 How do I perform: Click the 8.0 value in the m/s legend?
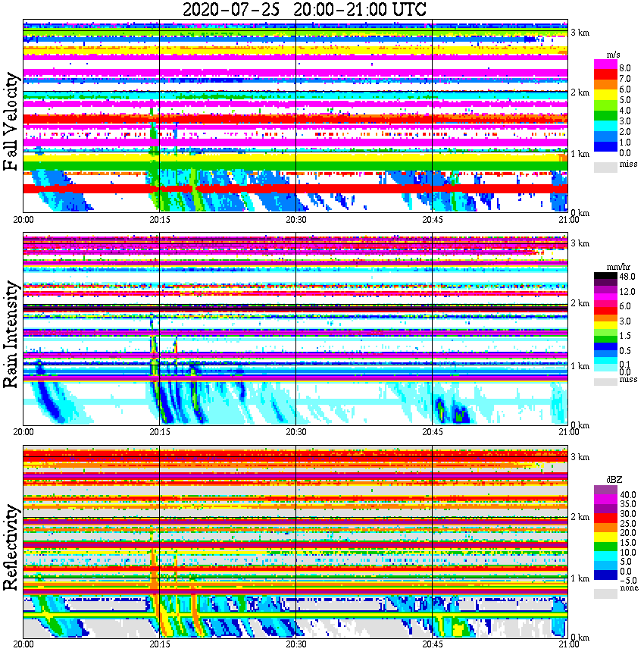tap(625, 68)
